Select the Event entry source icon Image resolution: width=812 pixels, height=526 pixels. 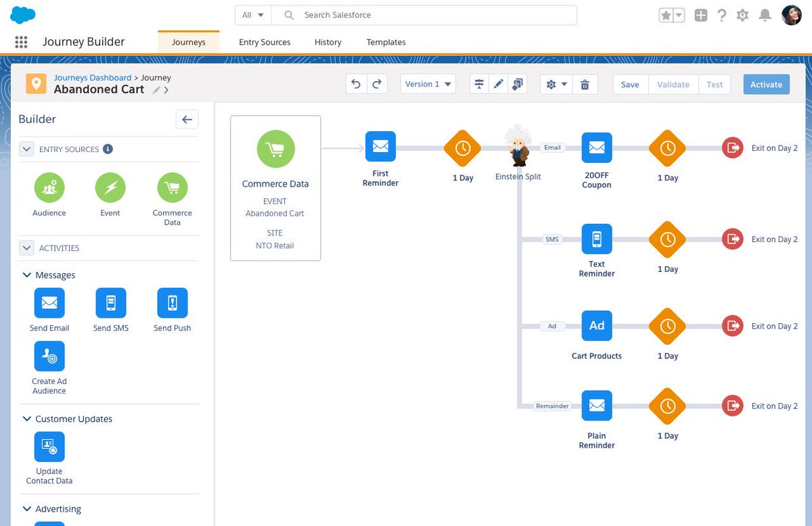point(110,188)
